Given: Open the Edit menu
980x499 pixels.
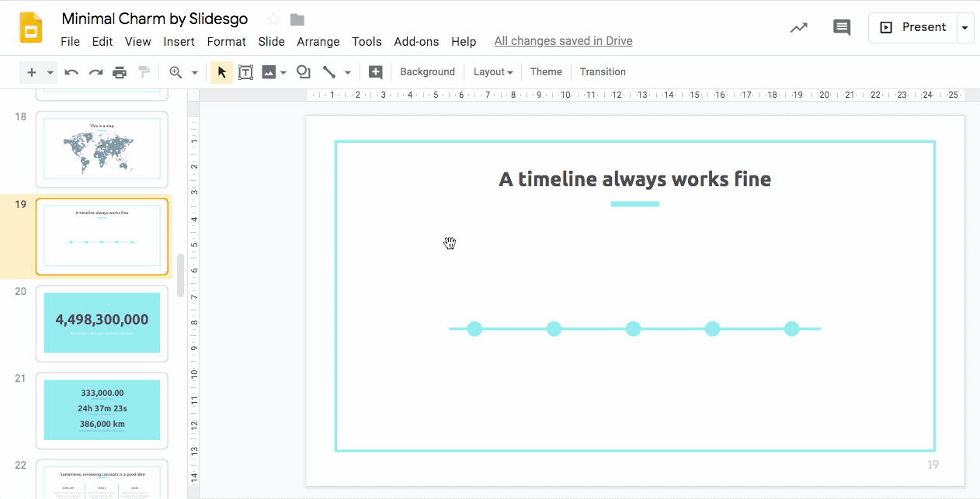Looking at the screenshot, I should (x=103, y=42).
